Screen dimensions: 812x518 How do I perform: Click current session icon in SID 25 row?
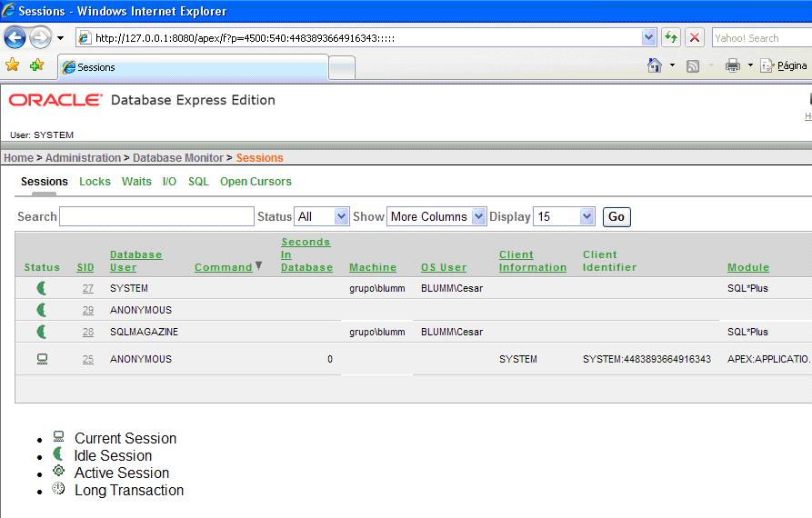pyautogui.click(x=43, y=359)
